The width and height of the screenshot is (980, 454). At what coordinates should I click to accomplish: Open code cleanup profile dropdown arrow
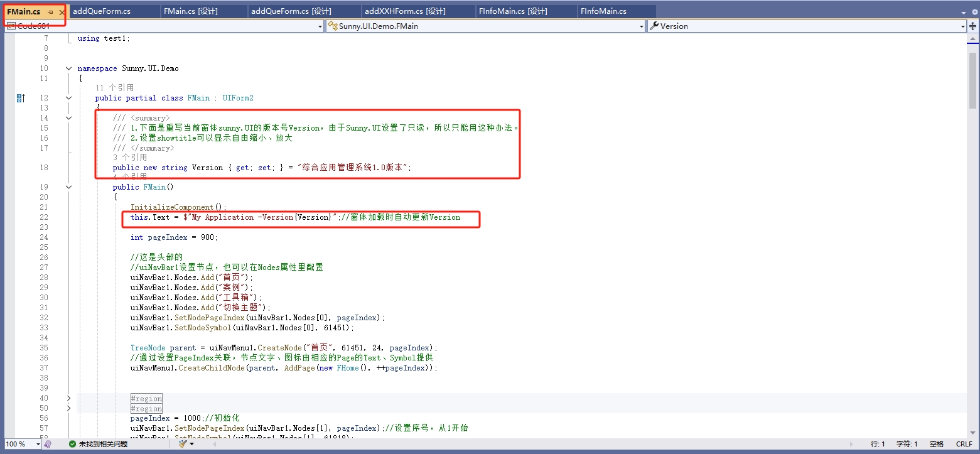tap(191, 444)
